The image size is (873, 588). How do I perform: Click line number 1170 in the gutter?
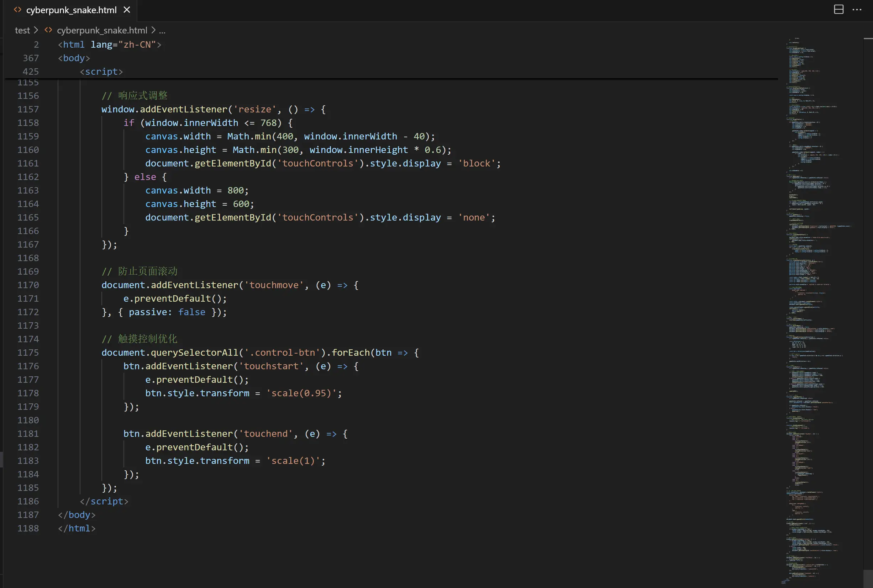click(x=28, y=285)
